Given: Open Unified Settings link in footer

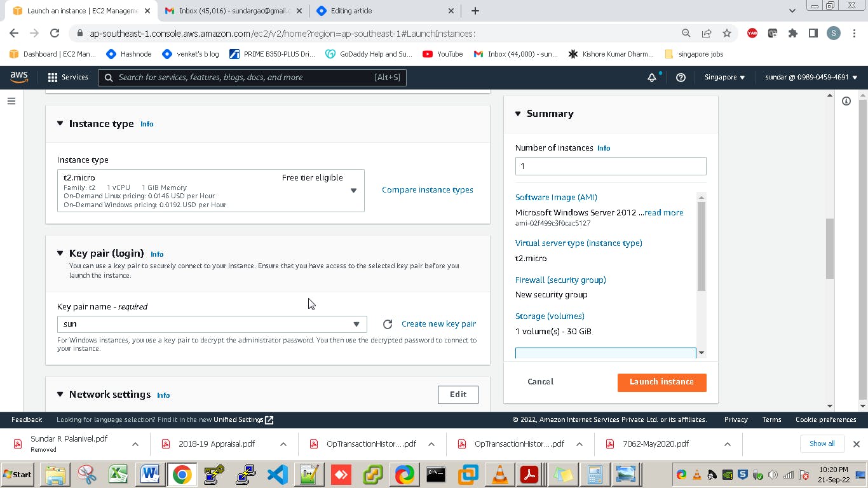Looking at the screenshot, I should [243, 419].
